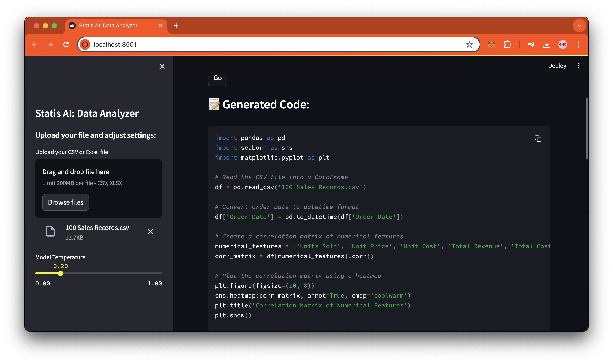Reload the current page

[x=66, y=44]
